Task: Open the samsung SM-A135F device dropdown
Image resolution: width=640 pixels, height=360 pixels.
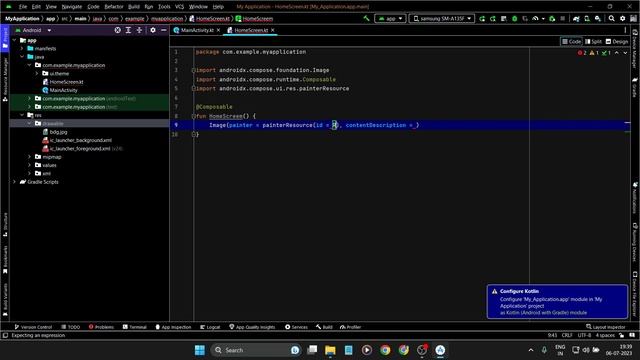Action: (x=442, y=18)
